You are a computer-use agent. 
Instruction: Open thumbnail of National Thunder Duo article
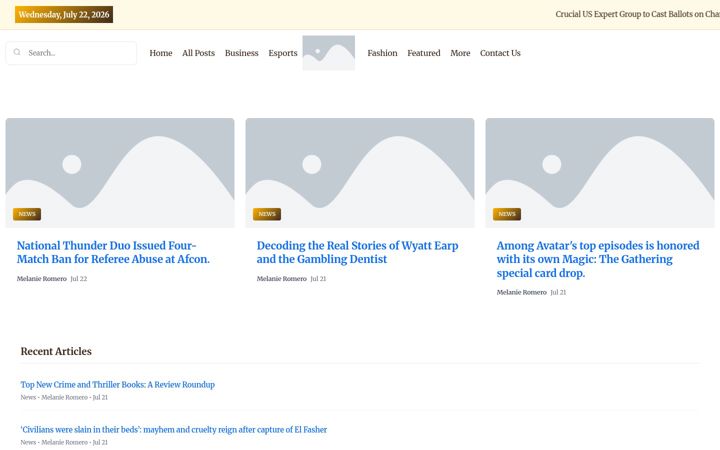120,173
